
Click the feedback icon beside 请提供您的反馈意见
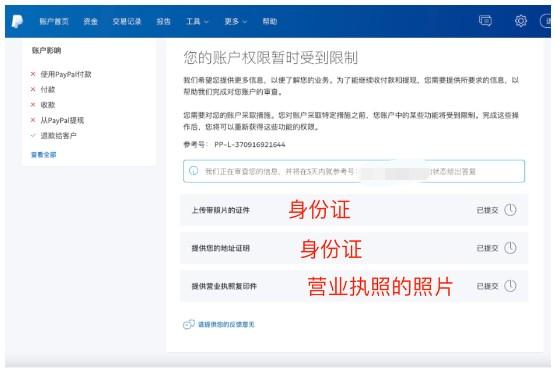coord(189,324)
